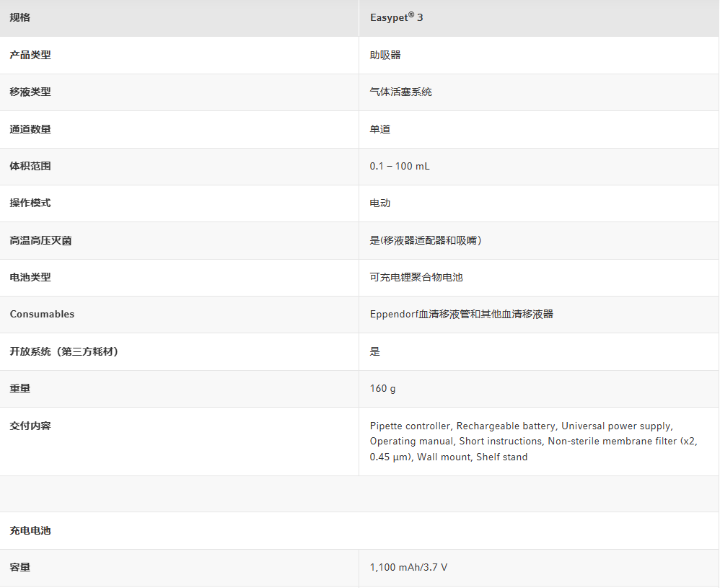Click the 体积范围 row label
This screenshot has height=588, width=720.
point(30,166)
